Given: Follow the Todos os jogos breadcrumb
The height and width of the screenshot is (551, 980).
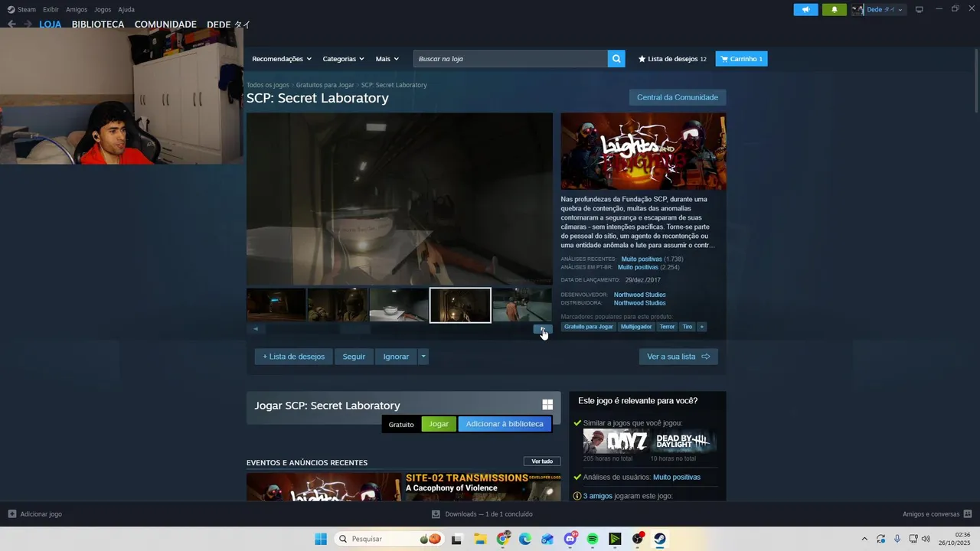Looking at the screenshot, I should point(267,85).
